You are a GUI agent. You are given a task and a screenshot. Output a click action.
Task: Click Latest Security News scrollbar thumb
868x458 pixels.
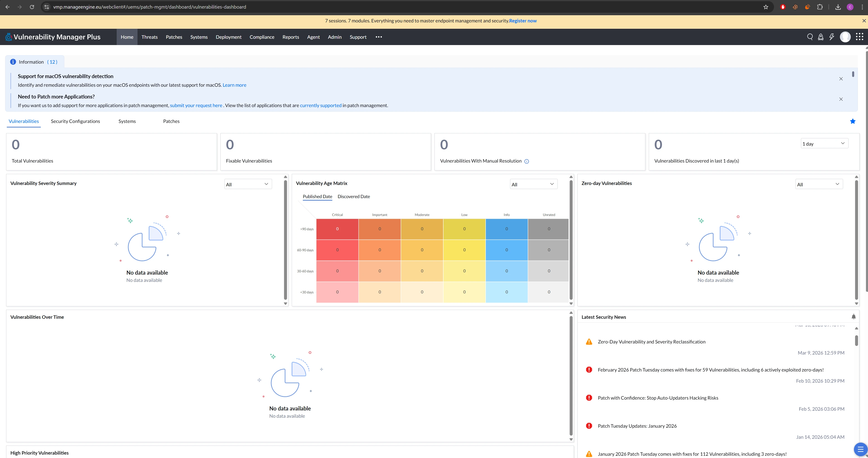(x=856, y=340)
